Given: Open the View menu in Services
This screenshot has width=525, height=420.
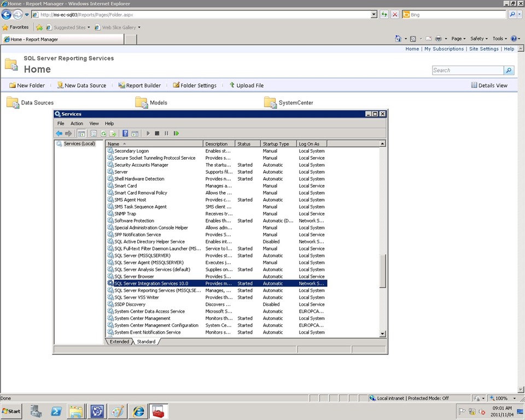Looking at the screenshot, I should tap(94, 124).
